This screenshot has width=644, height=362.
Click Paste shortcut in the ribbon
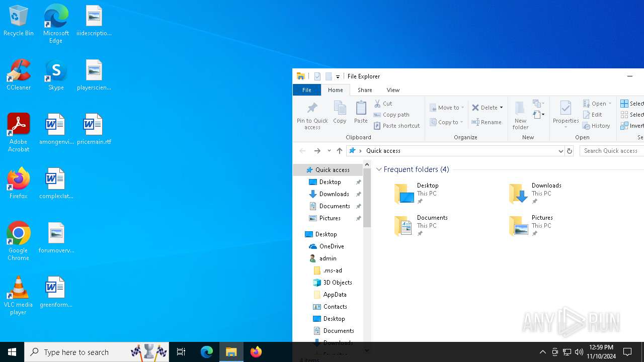tap(396, 126)
